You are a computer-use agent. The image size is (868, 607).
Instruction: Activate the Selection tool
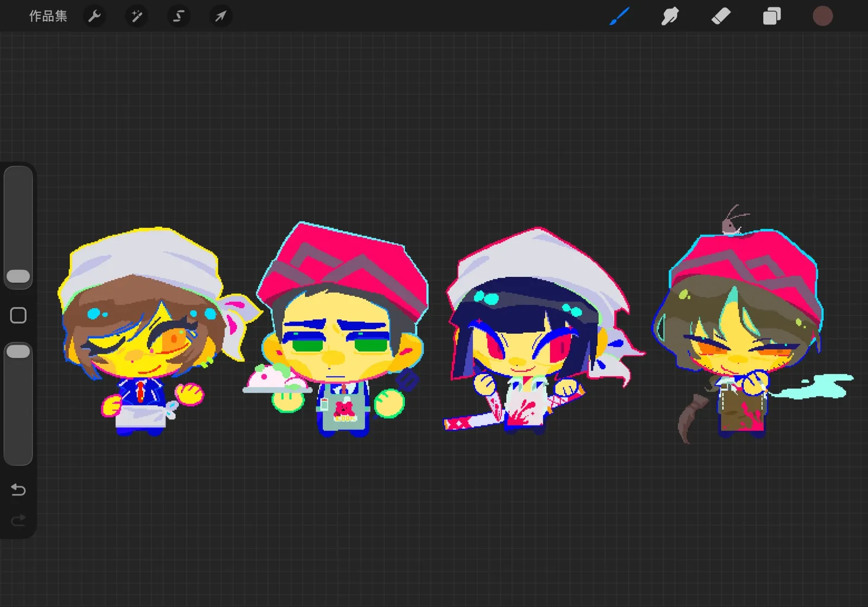pos(178,16)
